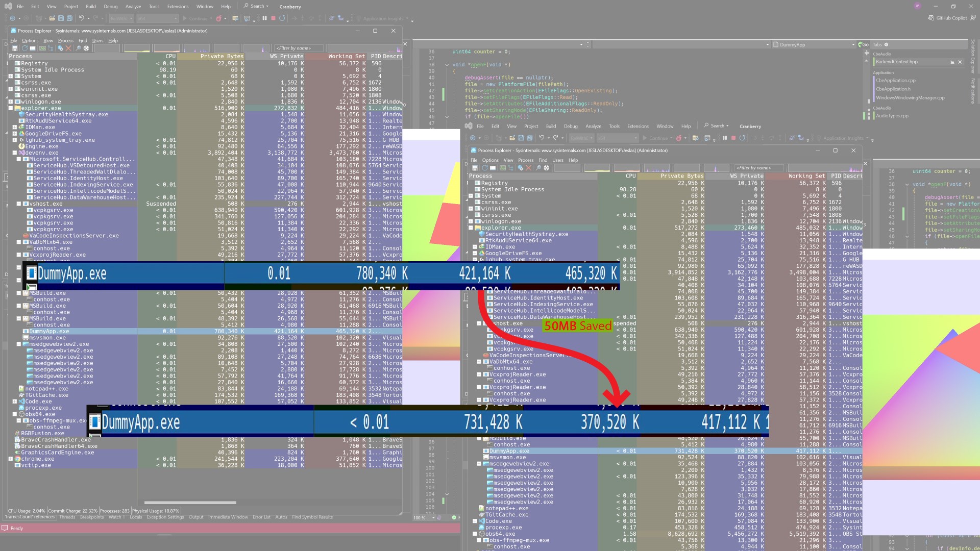This screenshot has height=551, width=980.
Task: Click Filter by name field, right Process Explorer
Action: pos(759,168)
